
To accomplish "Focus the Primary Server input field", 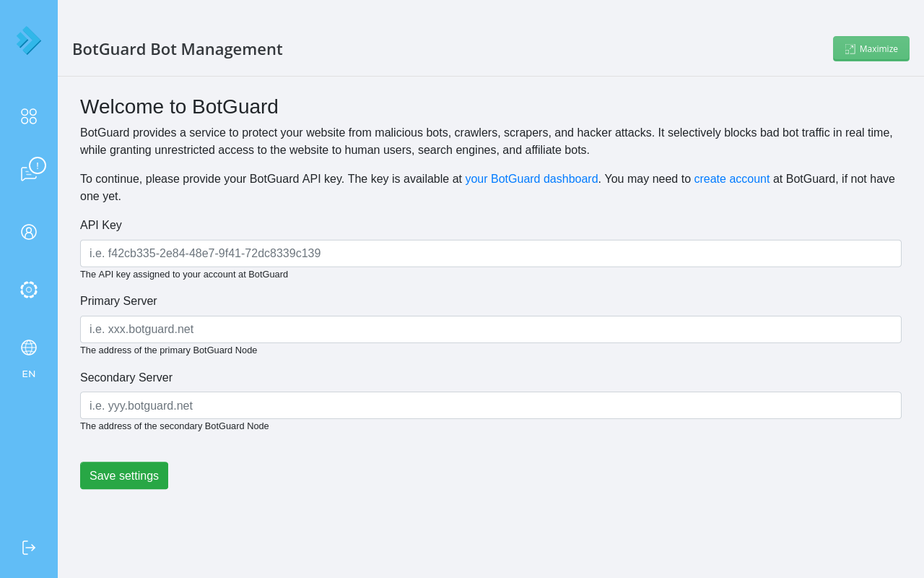I will [491, 329].
